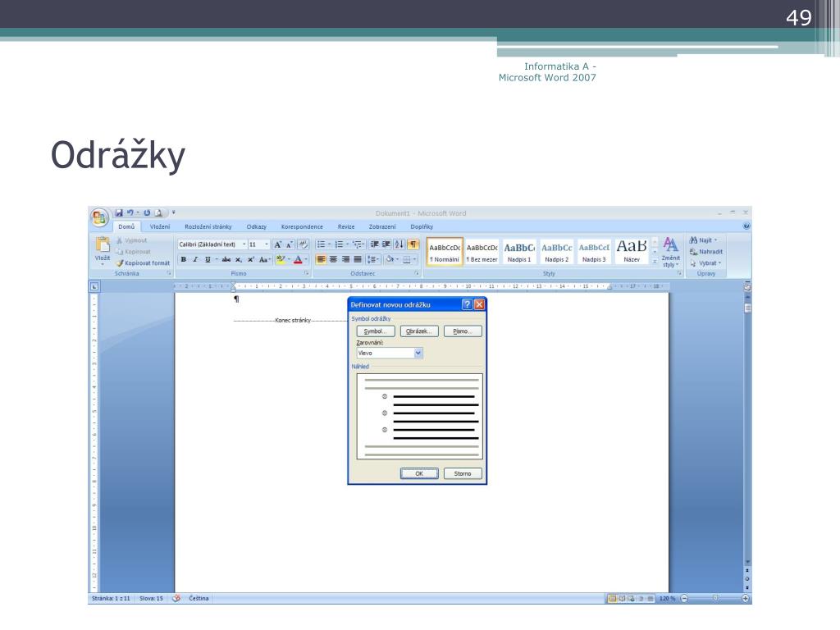Image resolution: width=840 pixels, height=630 pixels.
Task: Open the Odkazy tab
Action: [x=256, y=226]
